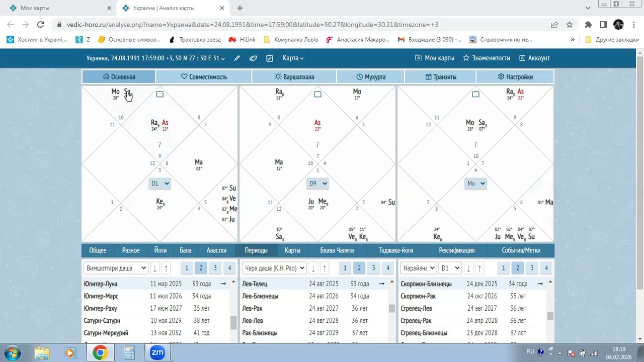Click the question mark in the D1 chart

[x=159, y=145]
